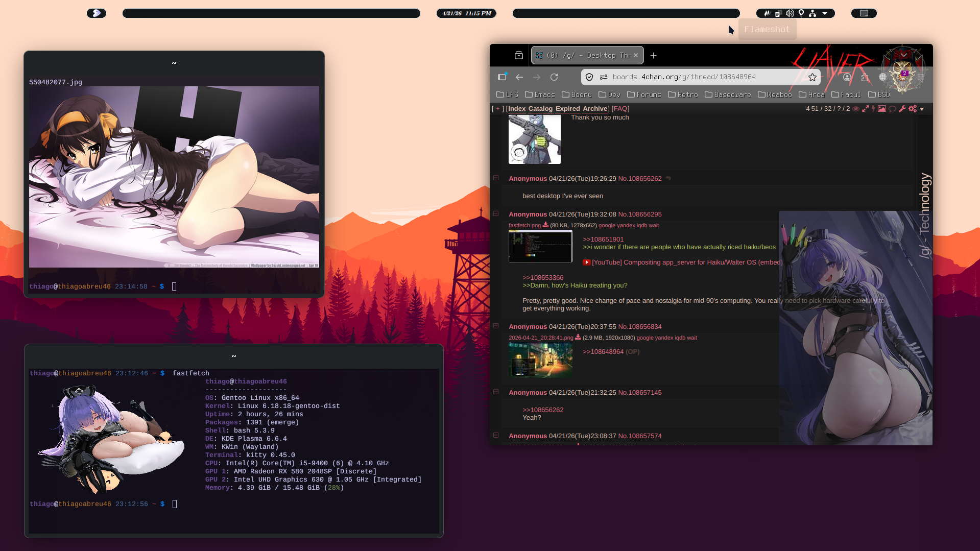The width and height of the screenshot is (980, 551).
Task: Open the audio volume tray icon
Action: coord(790,13)
